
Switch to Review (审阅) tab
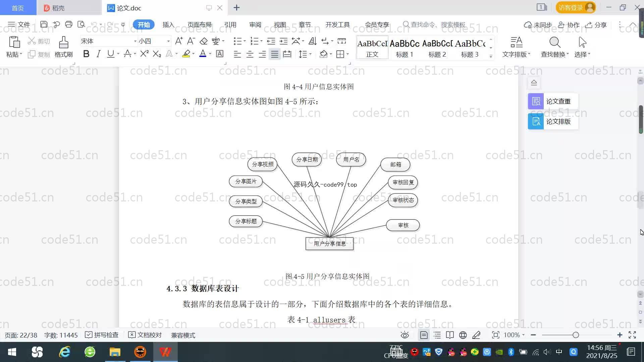tap(255, 24)
